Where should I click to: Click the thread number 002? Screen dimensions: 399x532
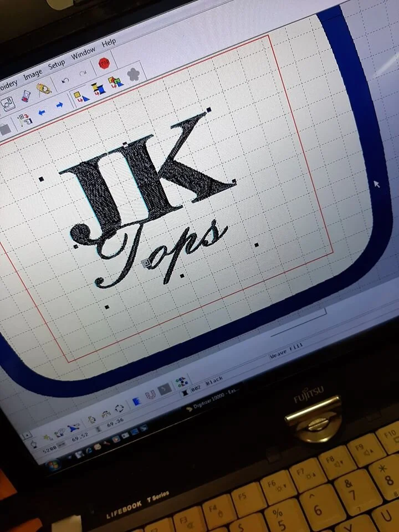(196, 388)
